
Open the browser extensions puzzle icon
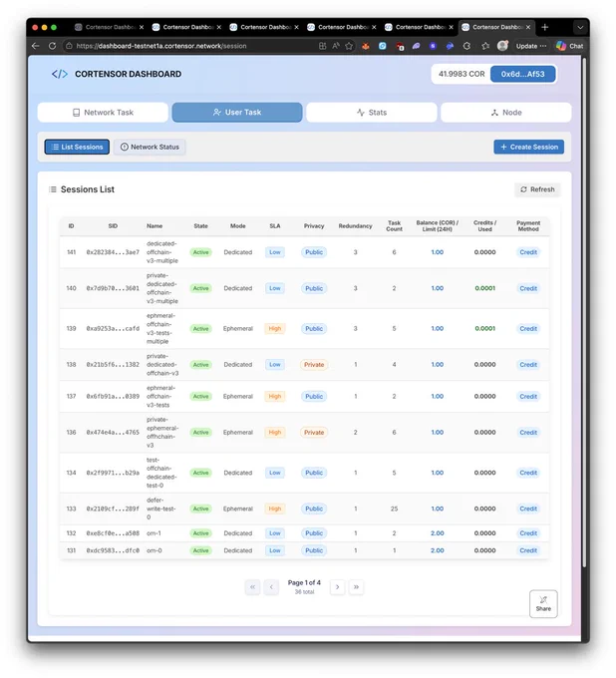tap(466, 46)
